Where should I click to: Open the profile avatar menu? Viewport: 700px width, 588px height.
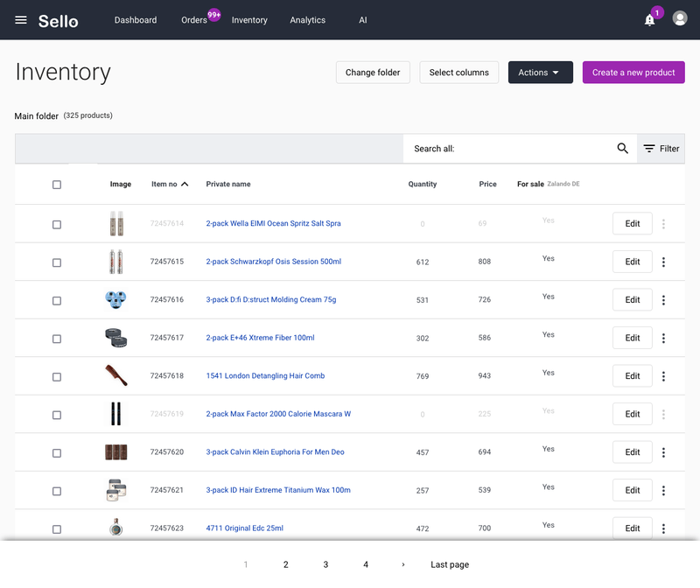click(x=681, y=20)
